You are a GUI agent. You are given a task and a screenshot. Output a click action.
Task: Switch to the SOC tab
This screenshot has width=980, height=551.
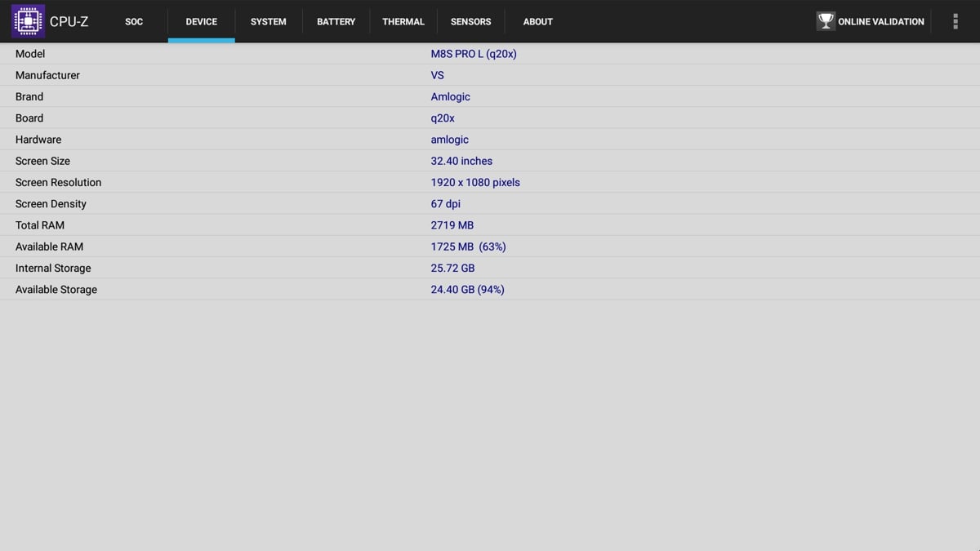click(133, 22)
